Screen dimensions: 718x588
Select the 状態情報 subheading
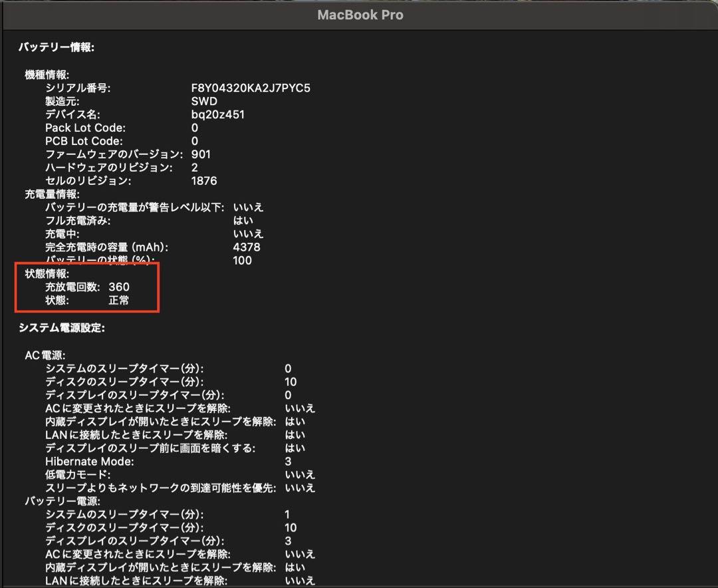point(47,274)
